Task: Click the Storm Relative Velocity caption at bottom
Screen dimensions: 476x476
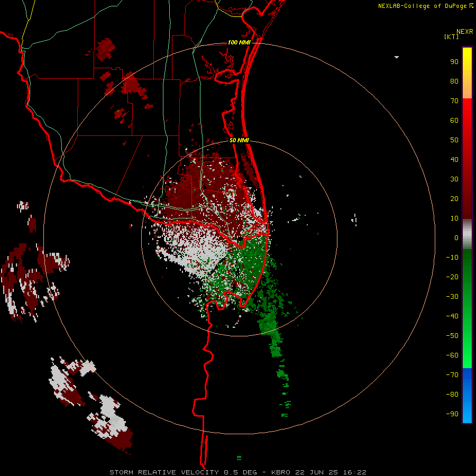Action: point(238,472)
